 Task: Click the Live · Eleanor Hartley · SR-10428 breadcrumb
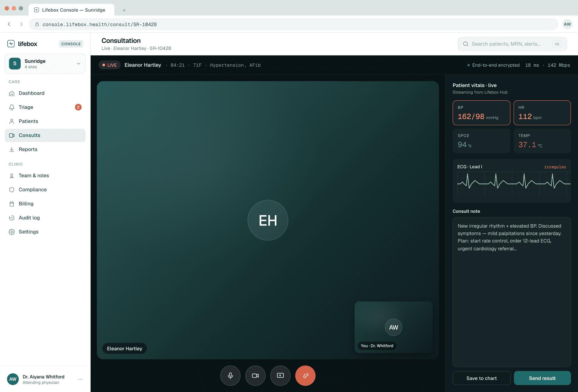point(136,48)
